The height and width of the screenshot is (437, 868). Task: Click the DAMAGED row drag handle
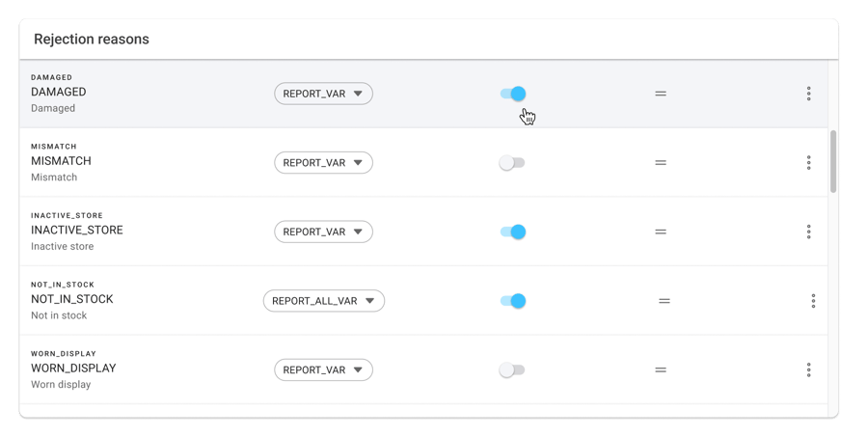coord(661,94)
